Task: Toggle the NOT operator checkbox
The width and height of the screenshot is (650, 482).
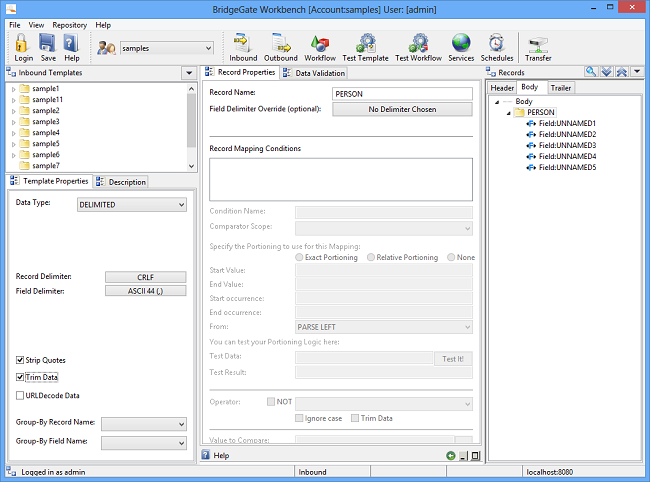Action: 271,402
